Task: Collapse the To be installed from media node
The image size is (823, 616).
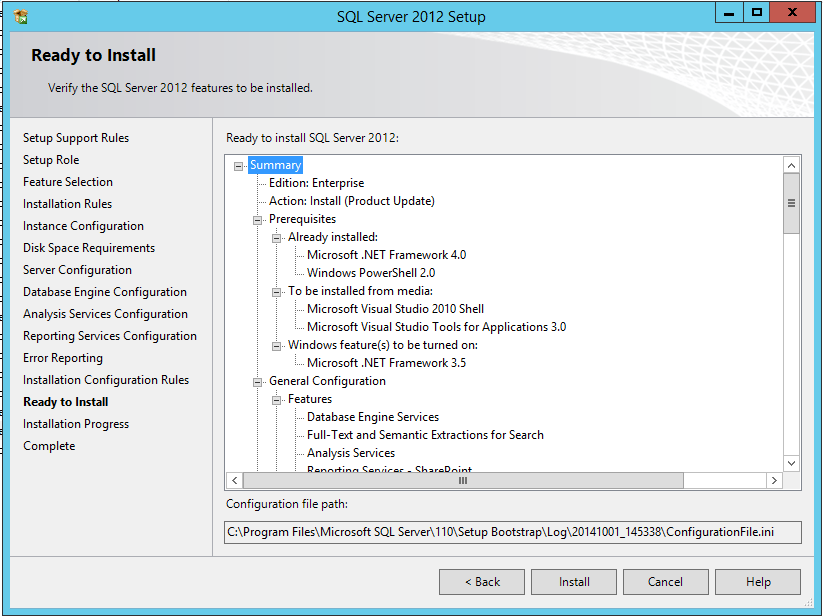Action: [x=277, y=292]
